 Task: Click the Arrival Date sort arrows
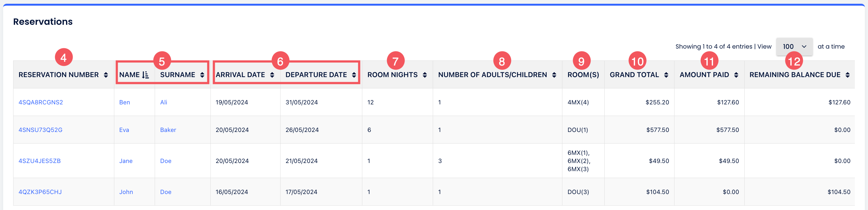point(272,75)
